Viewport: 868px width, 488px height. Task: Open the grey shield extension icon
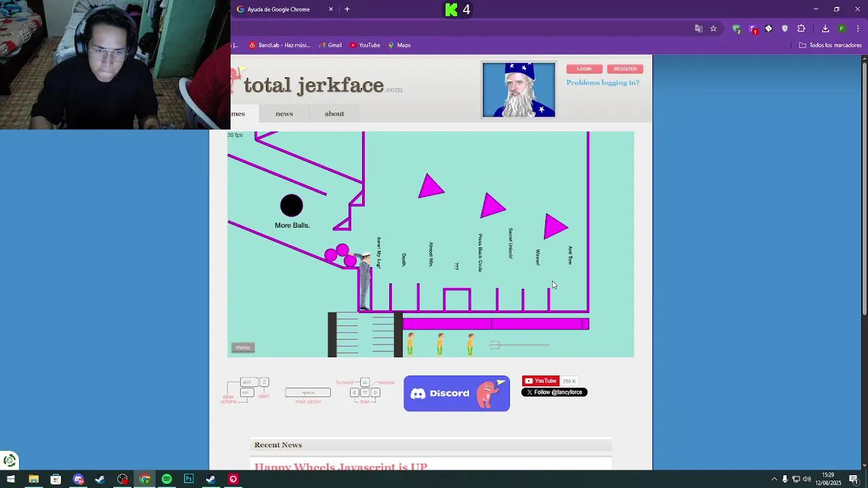pos(785,28)
